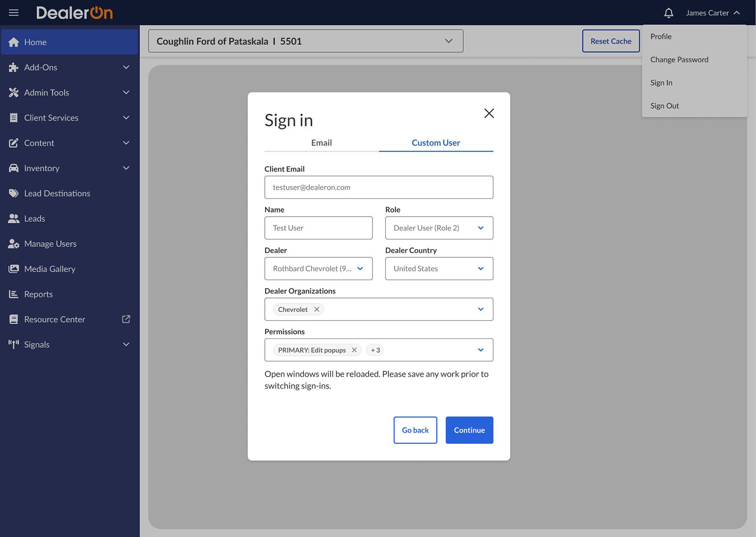This screenshot has width=756, height=537.
Task: Switch to the Email tab
Action: pos(322,143)
